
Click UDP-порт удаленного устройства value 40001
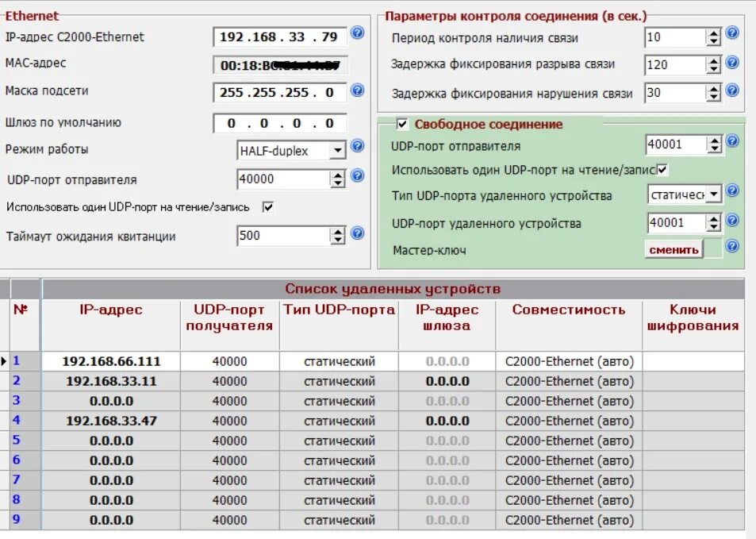click(677, 222)
